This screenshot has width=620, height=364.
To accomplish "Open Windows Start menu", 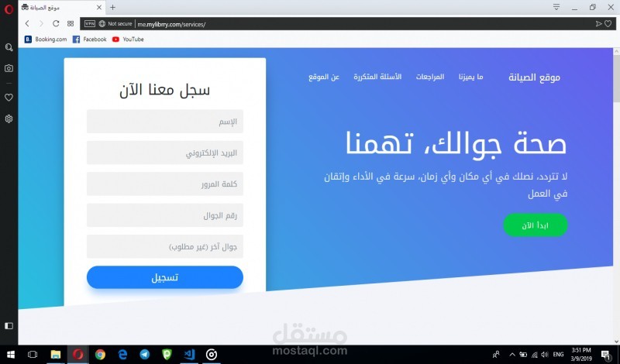I will coord(10,355).
